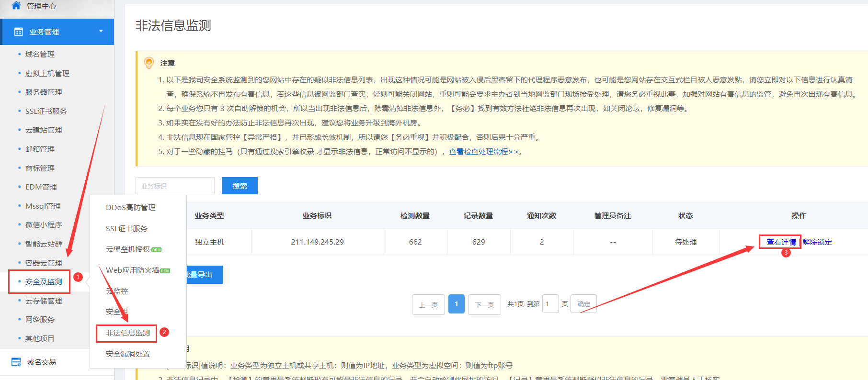Screen dimensions: 868x380
Task: Click the 域名交易 card icon
Action: [x=16, y=362]
